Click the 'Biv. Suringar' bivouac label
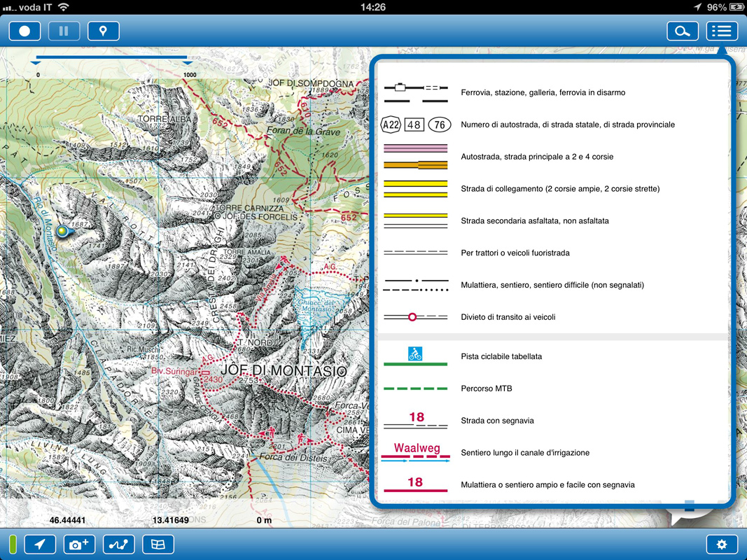747x560 pixels. [174, 371]
